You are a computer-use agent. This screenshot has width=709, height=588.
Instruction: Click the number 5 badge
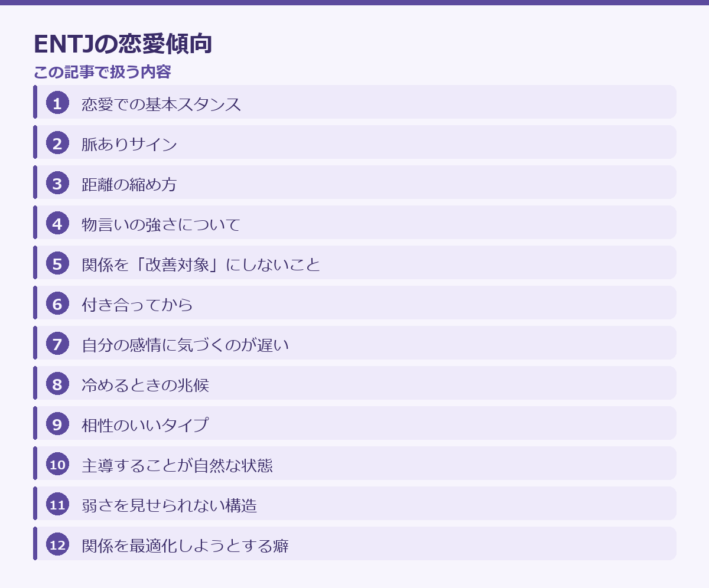[57, 264]
